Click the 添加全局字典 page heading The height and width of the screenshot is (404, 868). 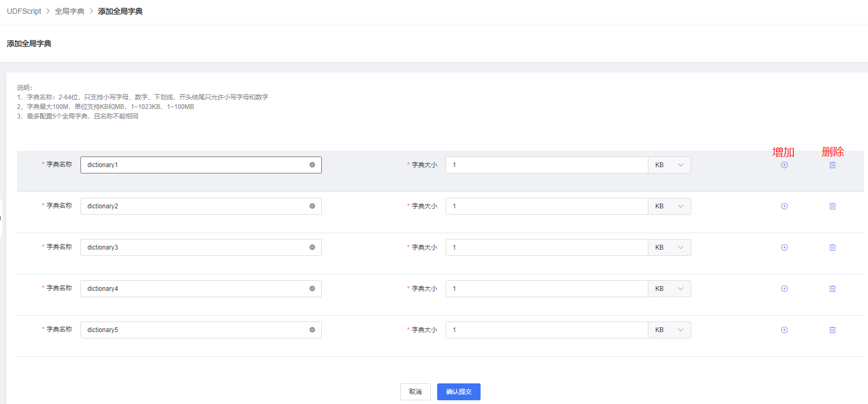29,43
